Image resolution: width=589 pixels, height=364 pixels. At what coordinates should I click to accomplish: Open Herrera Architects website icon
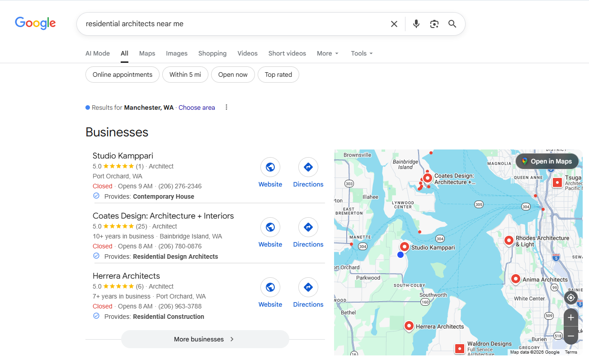(270, 287)
